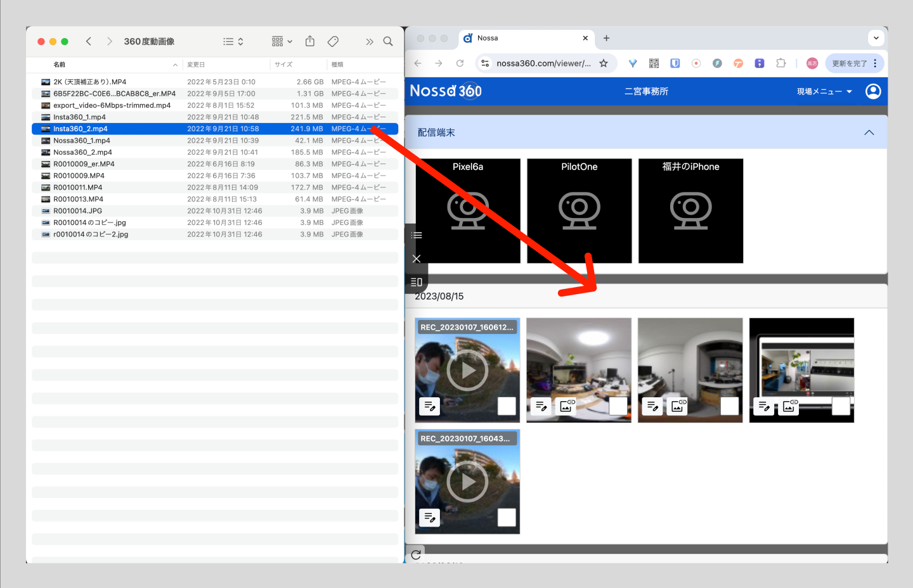Collapse the 配信端末 section chevron
This screenshot has height=588, width=913.
coord(869,132)
